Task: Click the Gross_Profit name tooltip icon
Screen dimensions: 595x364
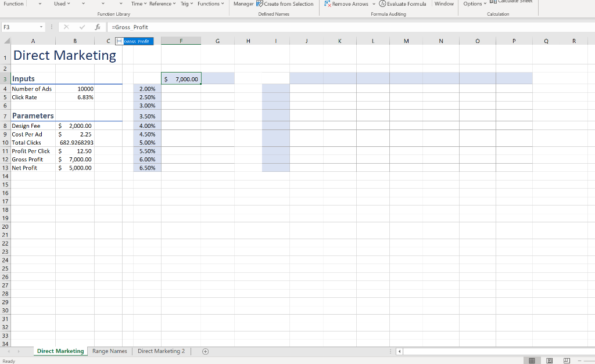Action: [120, 41]
